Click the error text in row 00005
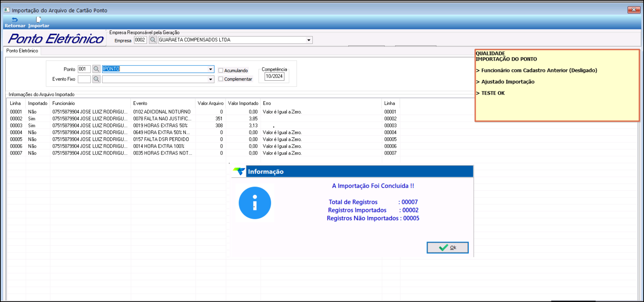The width and height of the screenshot is (644, 302). coord(282,139)
